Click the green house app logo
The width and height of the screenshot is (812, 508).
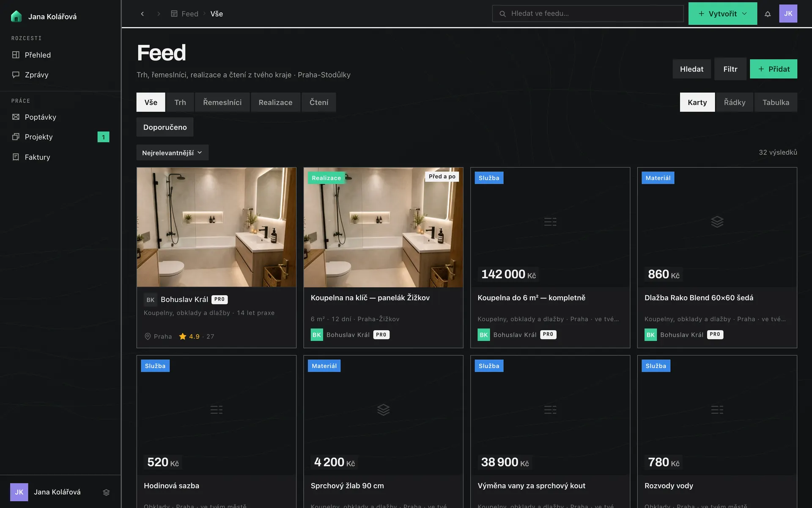coord(16,16)
